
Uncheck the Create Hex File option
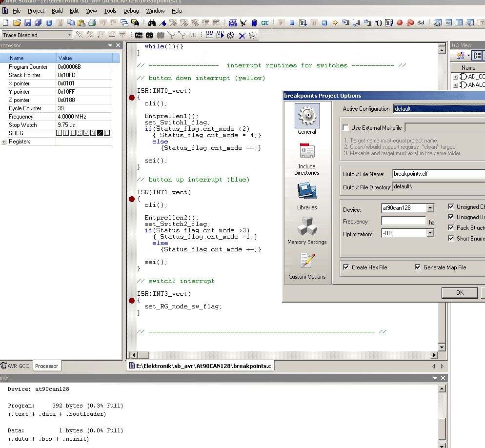point(346,267)
